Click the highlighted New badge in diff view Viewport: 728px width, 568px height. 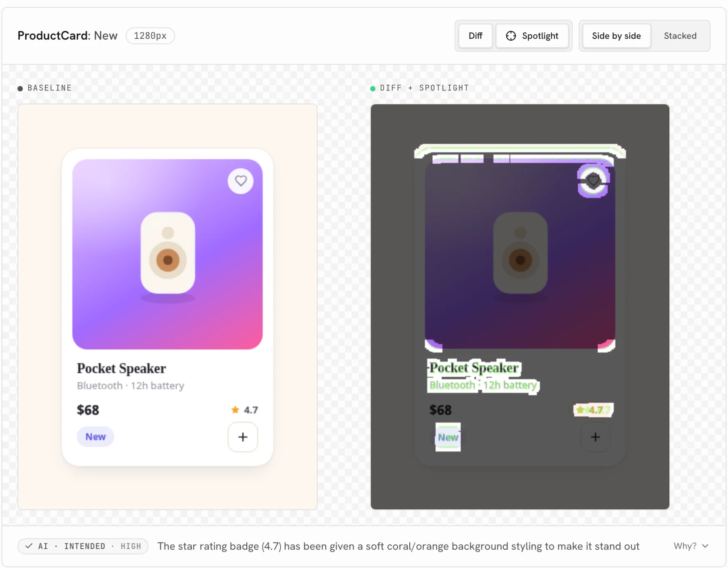coord(448,437)
